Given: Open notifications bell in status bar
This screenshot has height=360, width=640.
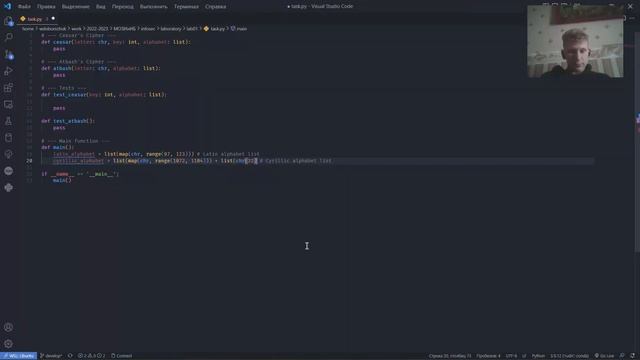Looking at the screenshot, I should [x=632, y=356].
